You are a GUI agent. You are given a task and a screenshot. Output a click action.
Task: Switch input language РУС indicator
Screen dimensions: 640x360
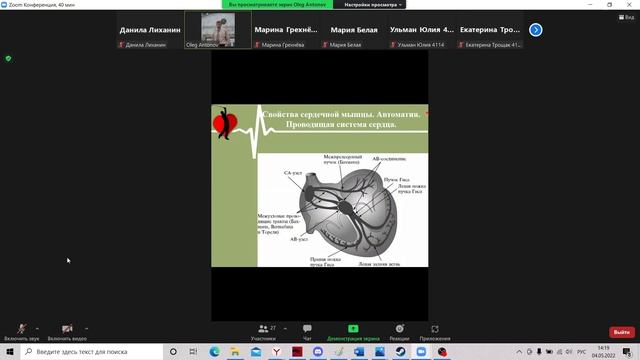[582, 351]
